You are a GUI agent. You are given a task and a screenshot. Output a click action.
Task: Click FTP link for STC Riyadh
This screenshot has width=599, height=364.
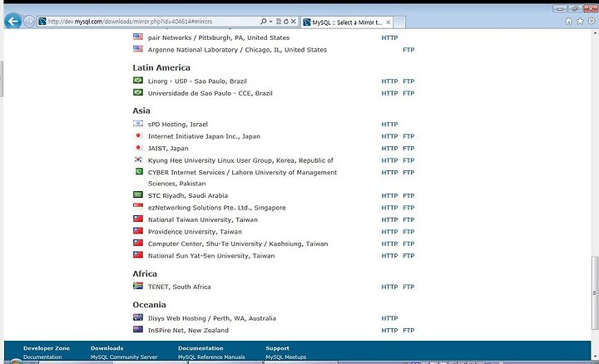(x=408, y=196)
